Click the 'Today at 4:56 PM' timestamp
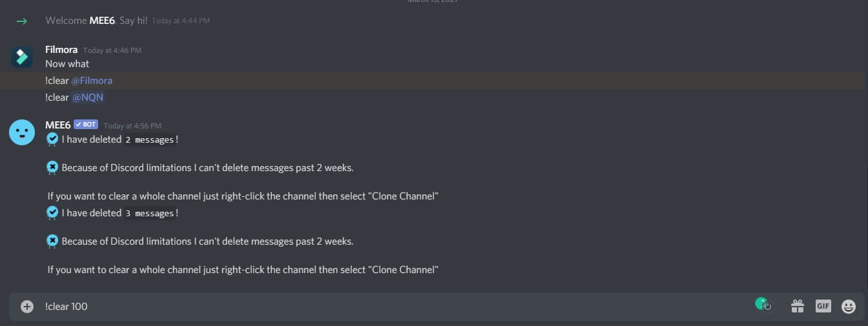The width and height of the screenshot is (868, 326). click(x=132, y=126)
